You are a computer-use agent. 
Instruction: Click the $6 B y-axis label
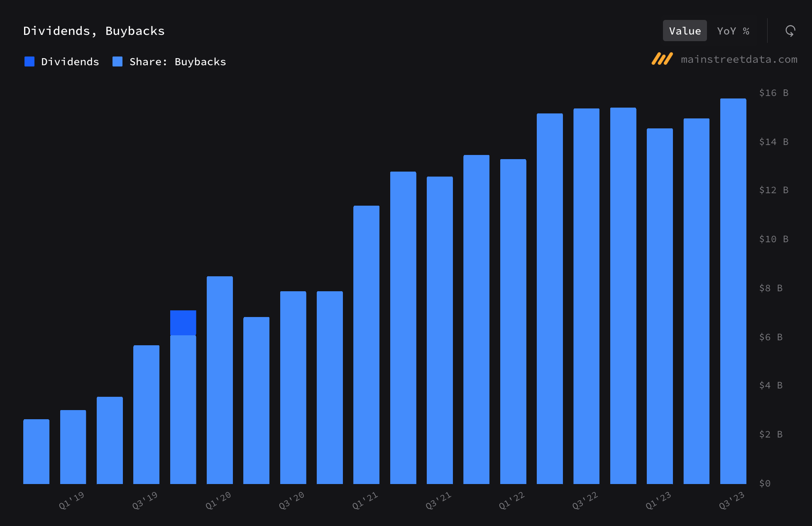(770, 337)
